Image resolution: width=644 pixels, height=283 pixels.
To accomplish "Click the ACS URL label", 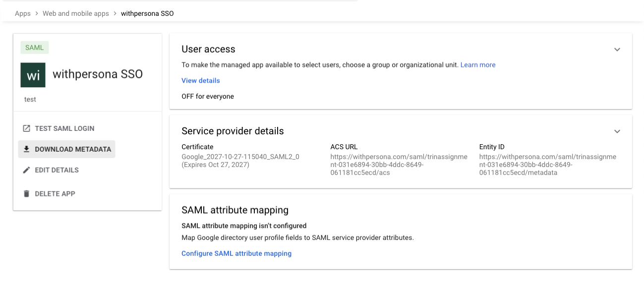I will (x=344, y=147).
